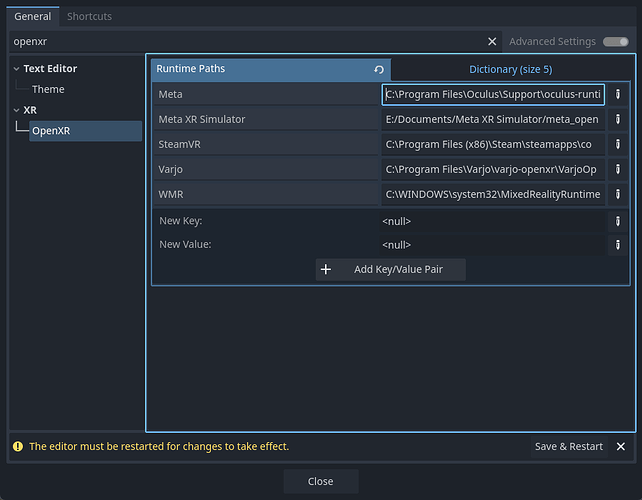Select OpenXR in the settings tree
This screenshot has width=642, height=500.
click(x=86, y=131)
